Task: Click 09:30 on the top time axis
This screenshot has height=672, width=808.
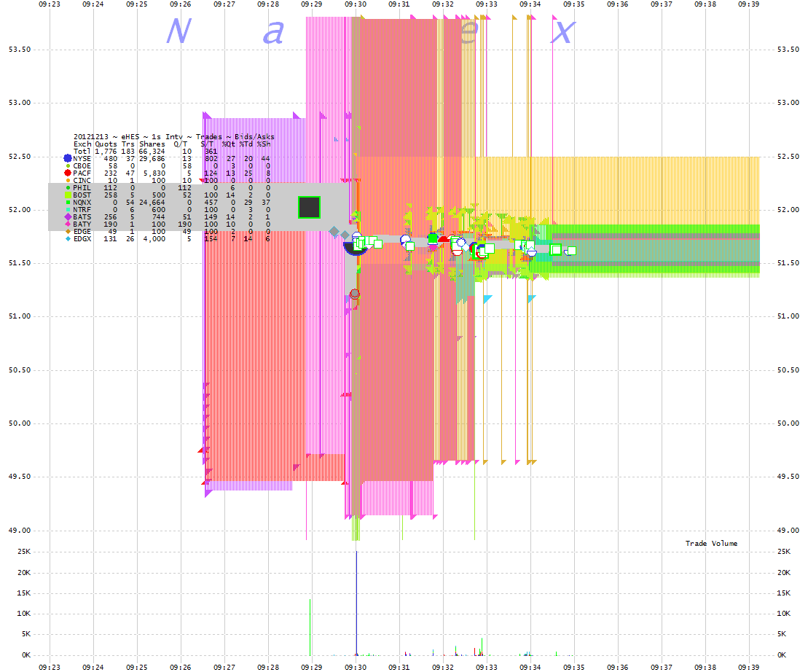Action: pyautogui.click(x=356, y=4)
